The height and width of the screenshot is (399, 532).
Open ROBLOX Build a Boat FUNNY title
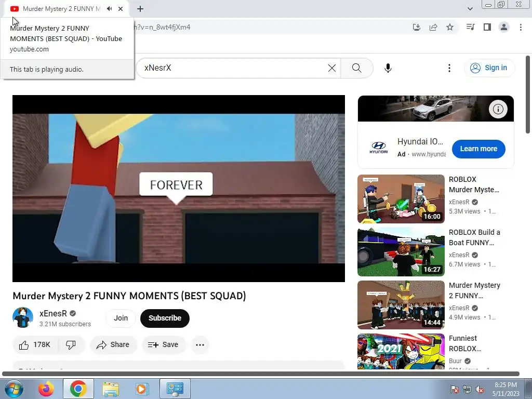click(x=474, y=237)
